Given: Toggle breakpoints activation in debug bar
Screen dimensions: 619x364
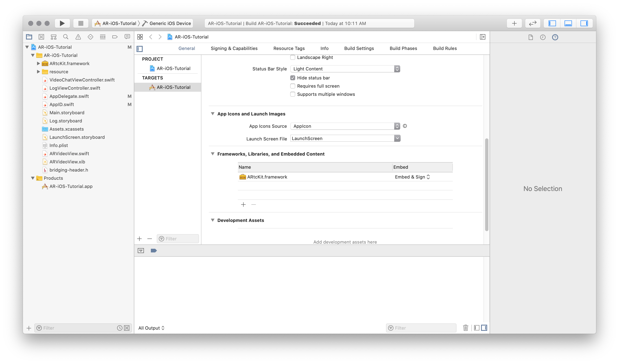Looking at the screenshot, I should [154, 251].
